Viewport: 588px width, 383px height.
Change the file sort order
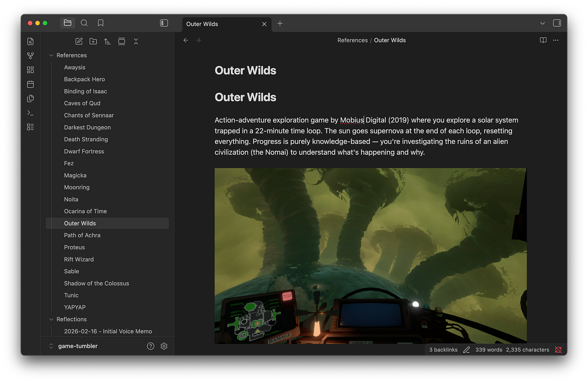107,41
